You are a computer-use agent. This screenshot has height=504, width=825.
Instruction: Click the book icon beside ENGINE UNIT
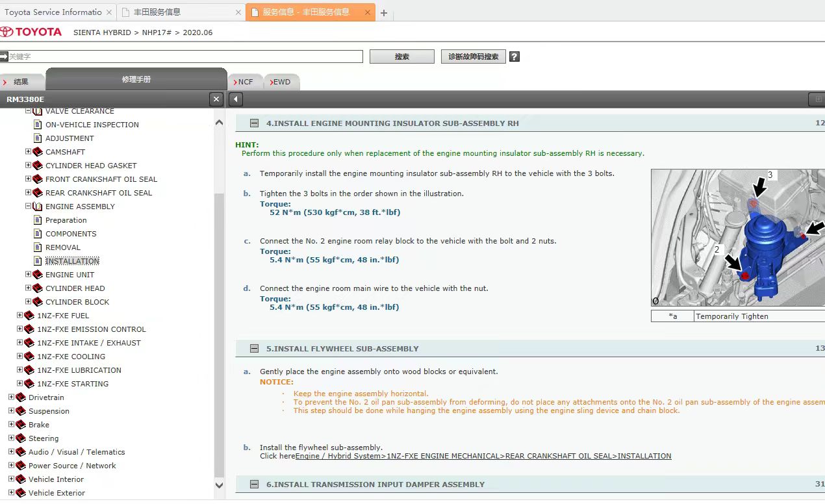tap(38, 275)
